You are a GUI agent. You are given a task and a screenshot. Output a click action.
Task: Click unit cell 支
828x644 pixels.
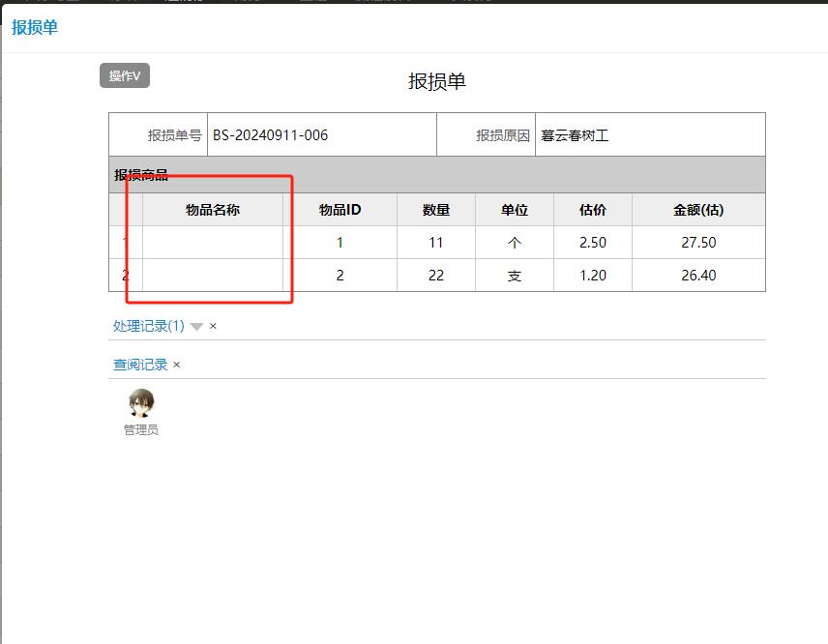(515, 276)
